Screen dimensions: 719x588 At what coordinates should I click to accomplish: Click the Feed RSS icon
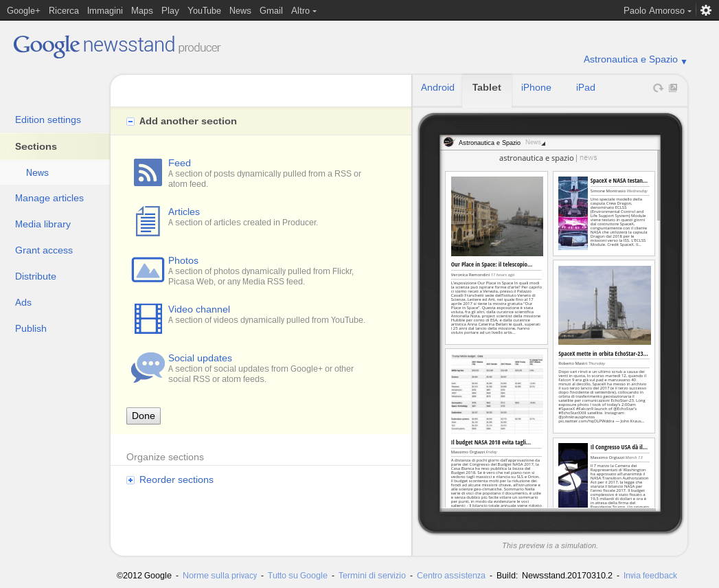pos(148,172)
